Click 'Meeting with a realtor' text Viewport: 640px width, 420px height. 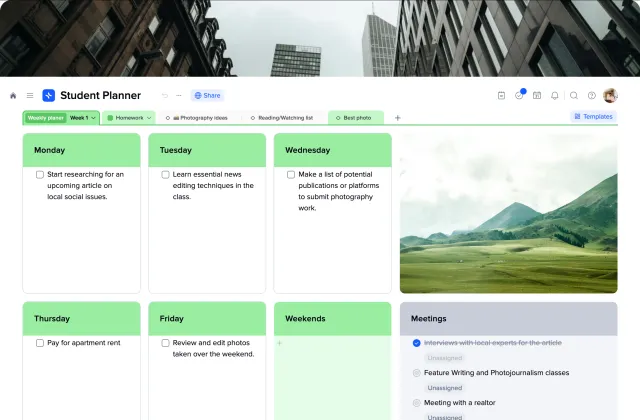click(460, 403)
